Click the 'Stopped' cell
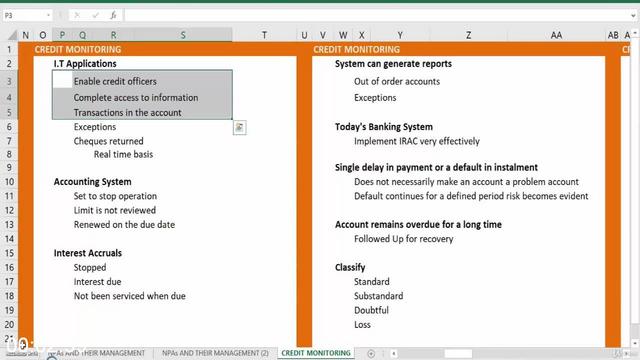The height and width of the screenshot is (360, 640). tap(90, 268)
